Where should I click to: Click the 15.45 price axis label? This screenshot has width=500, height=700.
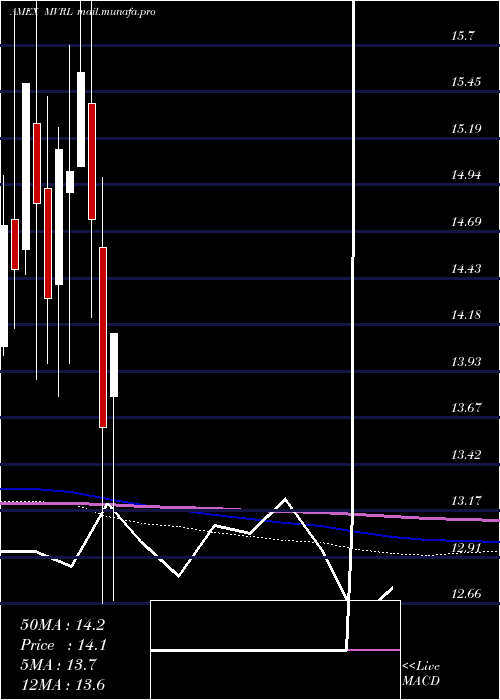coord(466,82)
